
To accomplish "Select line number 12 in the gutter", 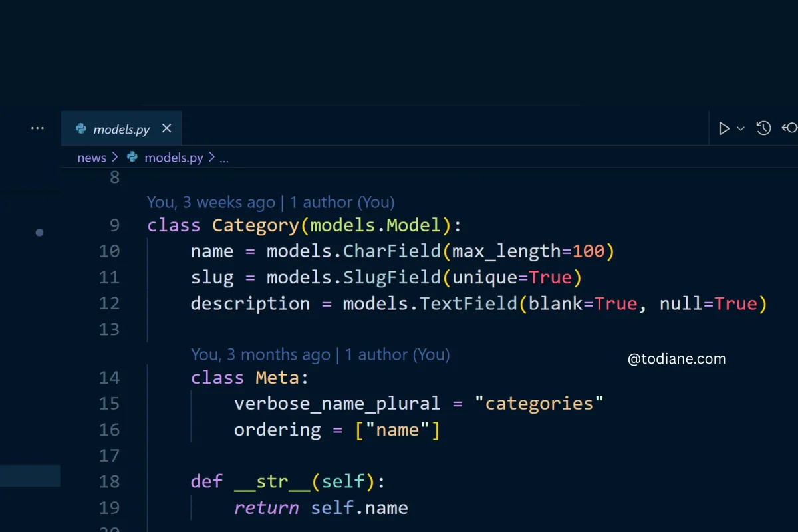I will click(109, 303).
